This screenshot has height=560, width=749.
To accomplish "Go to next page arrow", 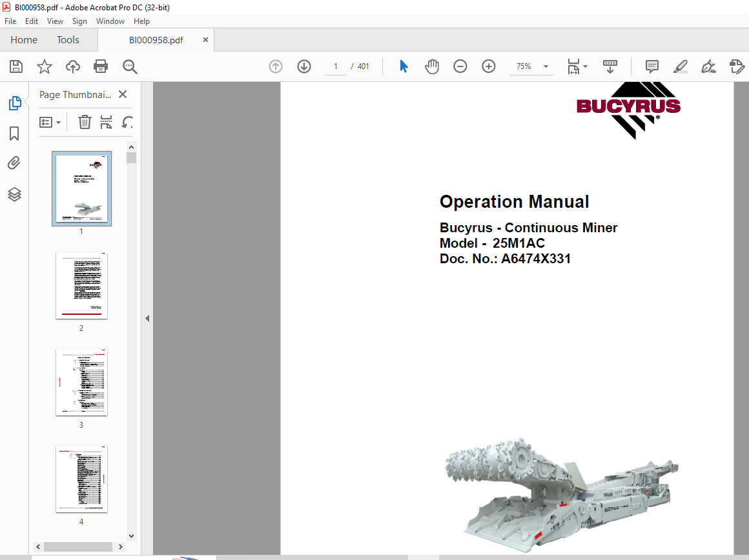I will click(x=304, y=66).
